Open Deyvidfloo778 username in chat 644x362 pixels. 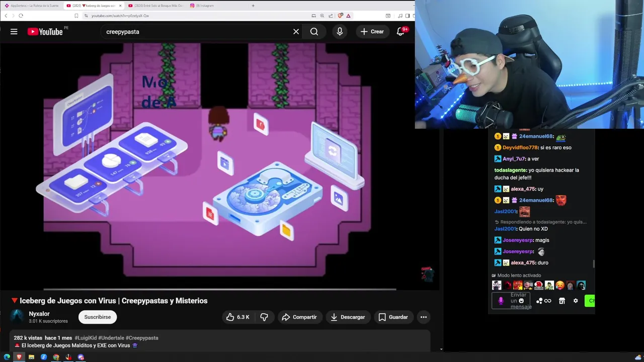pos(520,147)
